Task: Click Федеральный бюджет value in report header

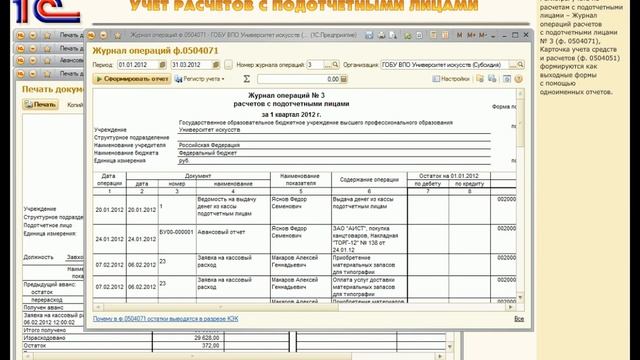Action: [x=208, y=153]
